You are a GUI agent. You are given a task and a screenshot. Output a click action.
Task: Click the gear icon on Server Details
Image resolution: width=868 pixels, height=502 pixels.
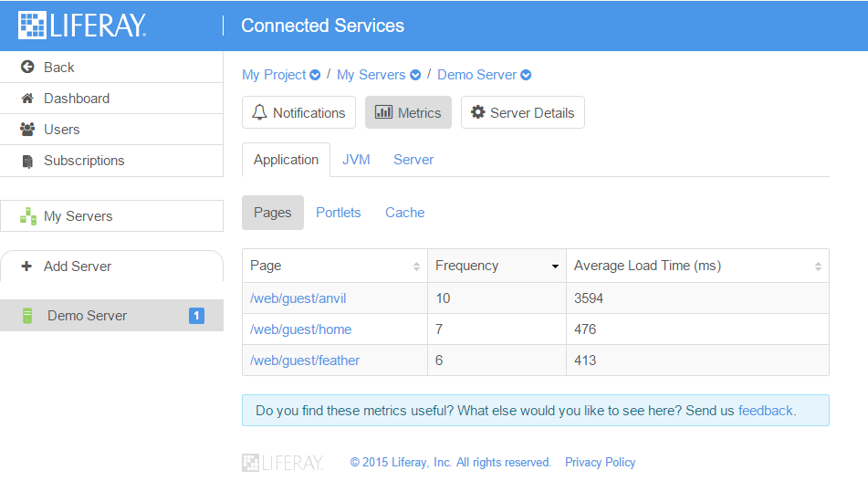pyautogui.click(x=477, y=112)
